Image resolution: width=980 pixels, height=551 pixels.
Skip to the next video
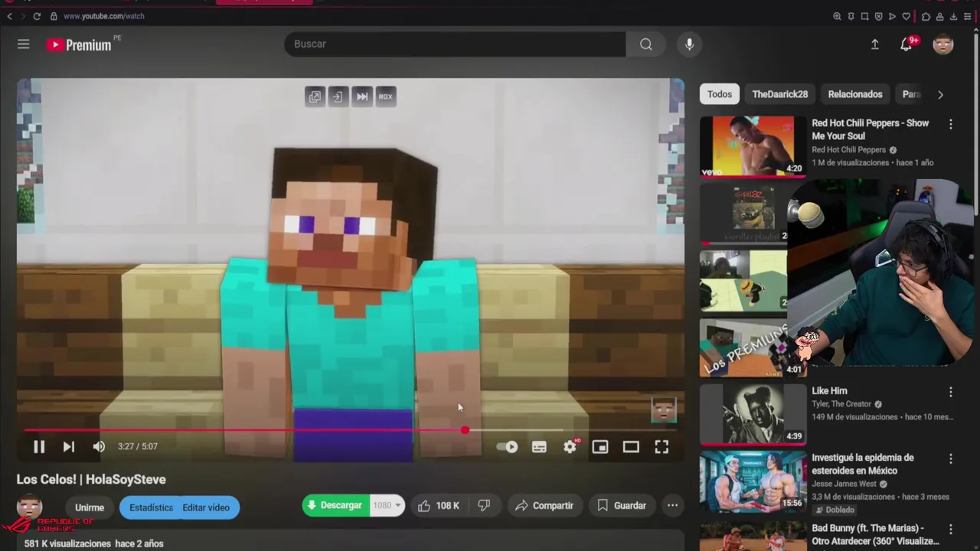(68, 447)
